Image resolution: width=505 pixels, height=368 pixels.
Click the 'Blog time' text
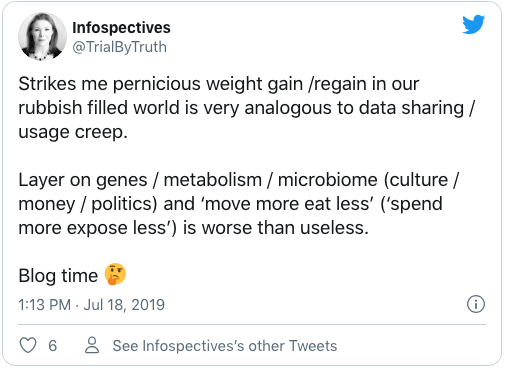[x=58, y=276]
